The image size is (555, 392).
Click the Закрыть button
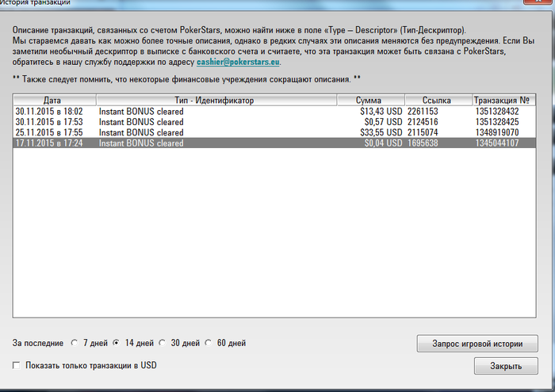(x=506, y=366)
